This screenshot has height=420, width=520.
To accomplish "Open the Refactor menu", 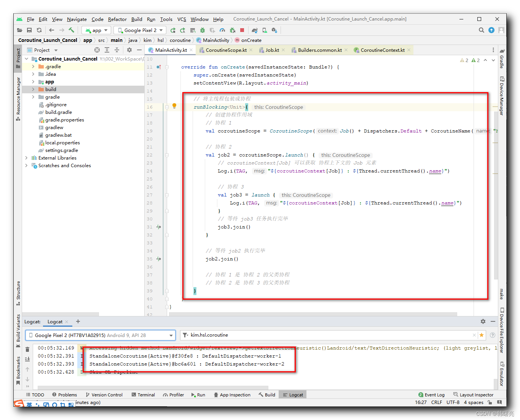I will pyautogui.click(x=117, y=19).
